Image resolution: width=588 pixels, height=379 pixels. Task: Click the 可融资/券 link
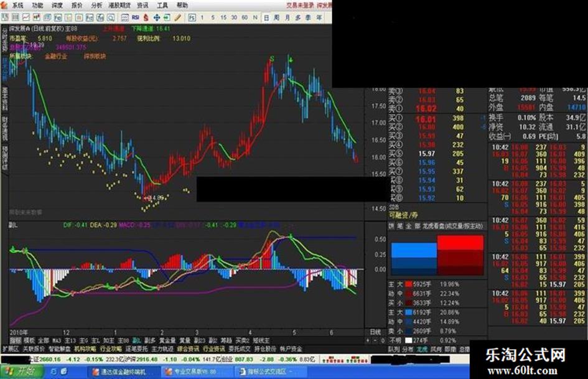pyautogui.click(x=403, y=215)
